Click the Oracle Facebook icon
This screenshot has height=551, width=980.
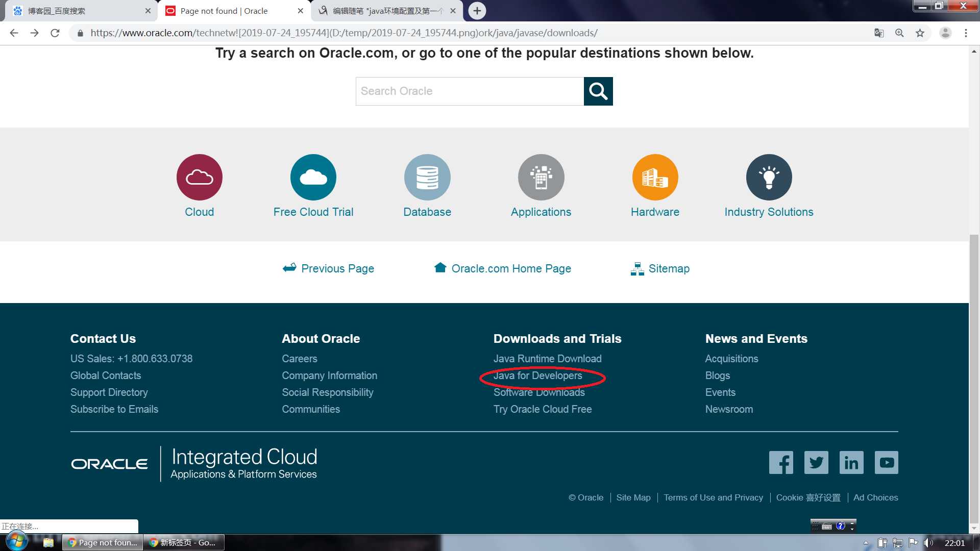pos(781,462)
